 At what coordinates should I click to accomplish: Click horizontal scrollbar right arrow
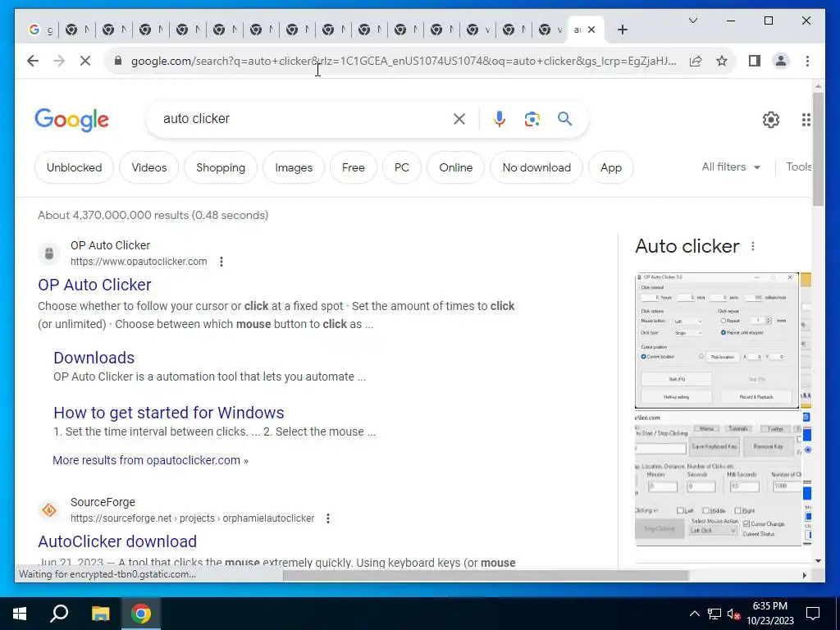coord(804,575)
